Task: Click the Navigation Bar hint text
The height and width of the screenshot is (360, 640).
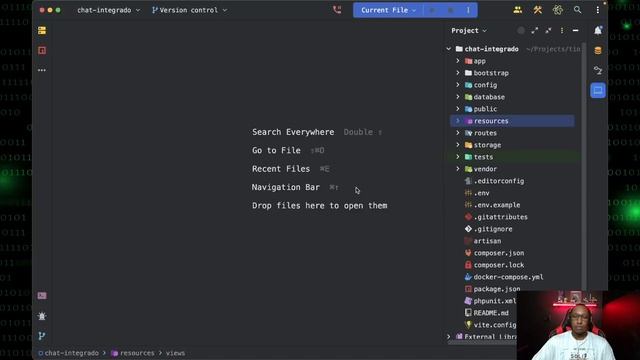Action: click(x=286, y=187)
